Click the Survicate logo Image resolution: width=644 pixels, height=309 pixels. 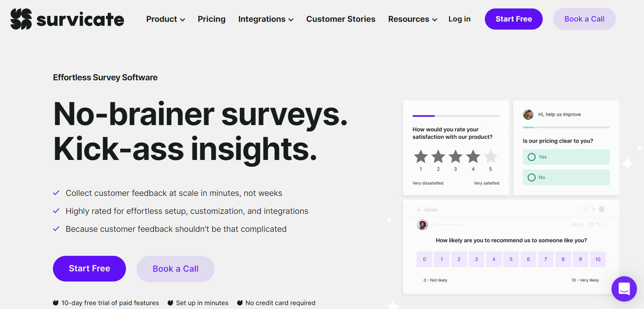click(x=67, y=19)
